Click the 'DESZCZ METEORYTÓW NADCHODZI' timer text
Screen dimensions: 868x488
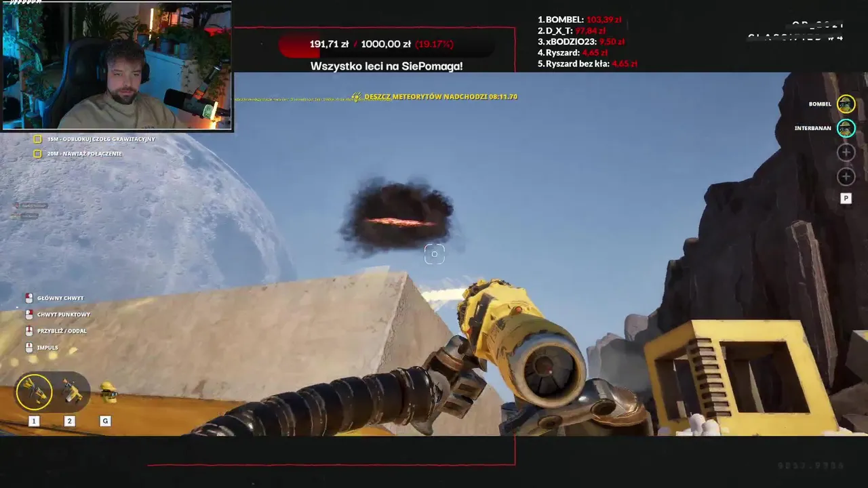(441, 97)
